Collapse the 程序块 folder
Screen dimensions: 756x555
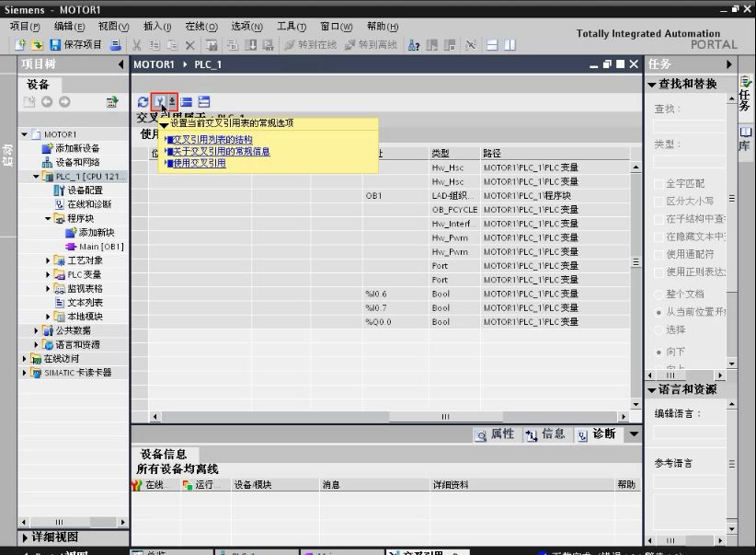tap(48, 219)
